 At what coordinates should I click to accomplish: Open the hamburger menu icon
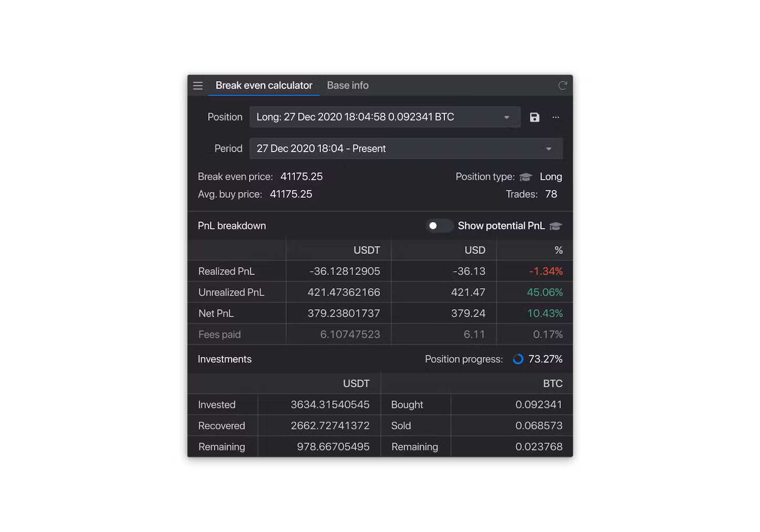pyautogui.click(x=198, y=86)
